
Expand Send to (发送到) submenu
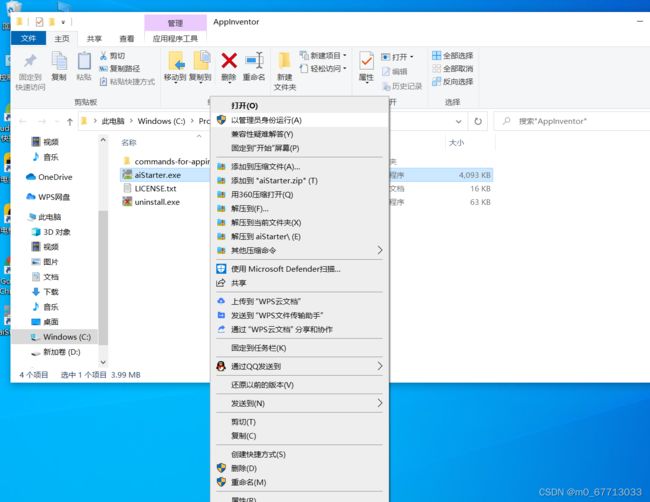[299, 403]
